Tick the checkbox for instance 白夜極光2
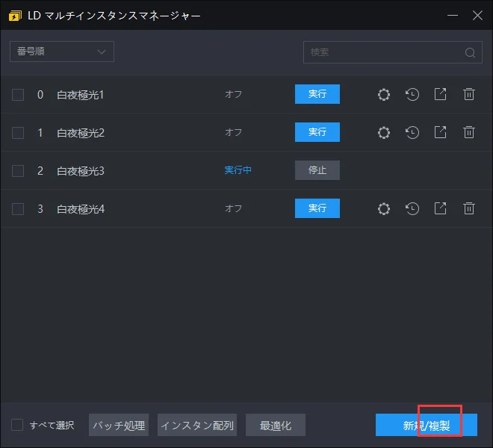 click(18, 133)
